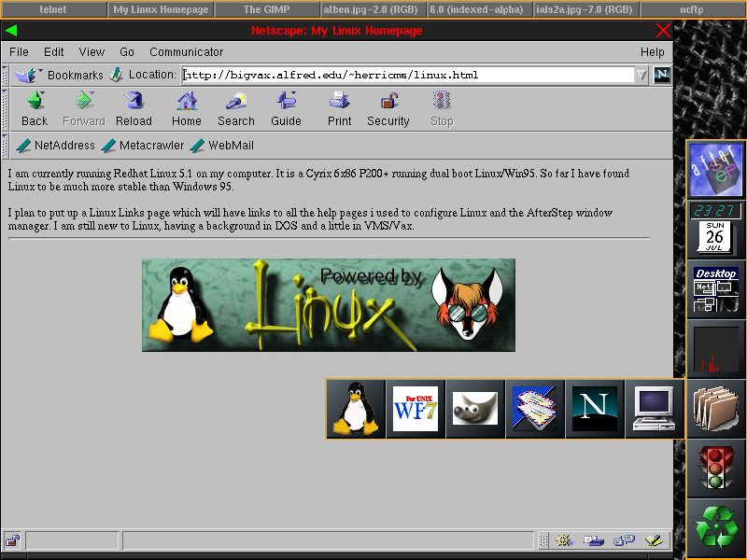Click the component bar grip in the status bar

[543, 540]
